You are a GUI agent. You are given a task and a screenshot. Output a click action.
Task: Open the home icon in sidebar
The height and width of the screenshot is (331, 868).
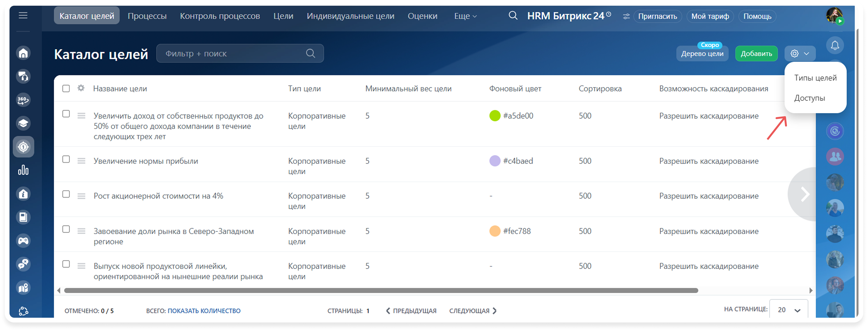[x=23, y=53]
